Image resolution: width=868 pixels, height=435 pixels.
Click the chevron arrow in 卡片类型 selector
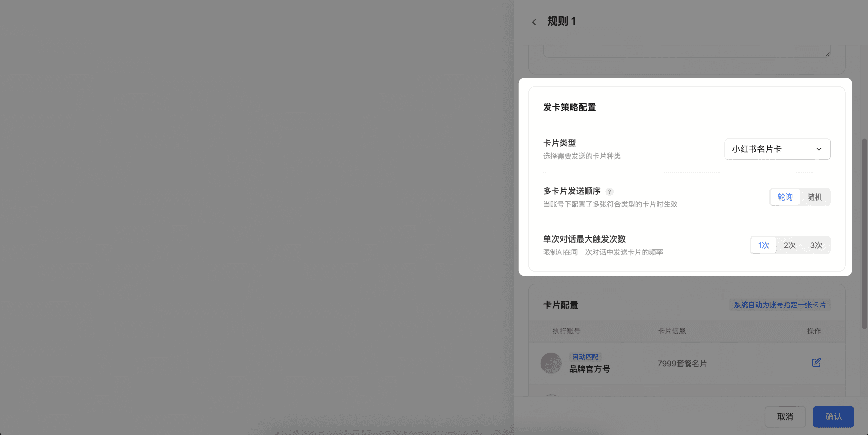pyautogui.click(x=819, y=149)
